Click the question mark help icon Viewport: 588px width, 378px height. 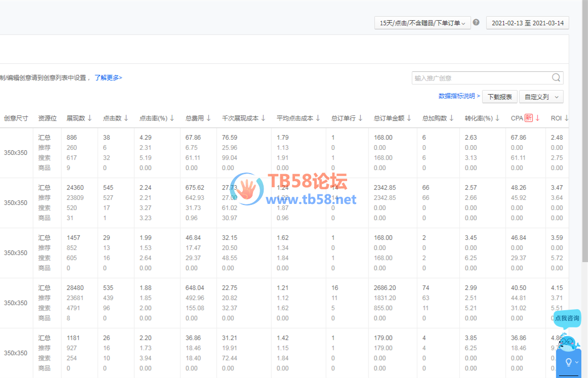476,22
